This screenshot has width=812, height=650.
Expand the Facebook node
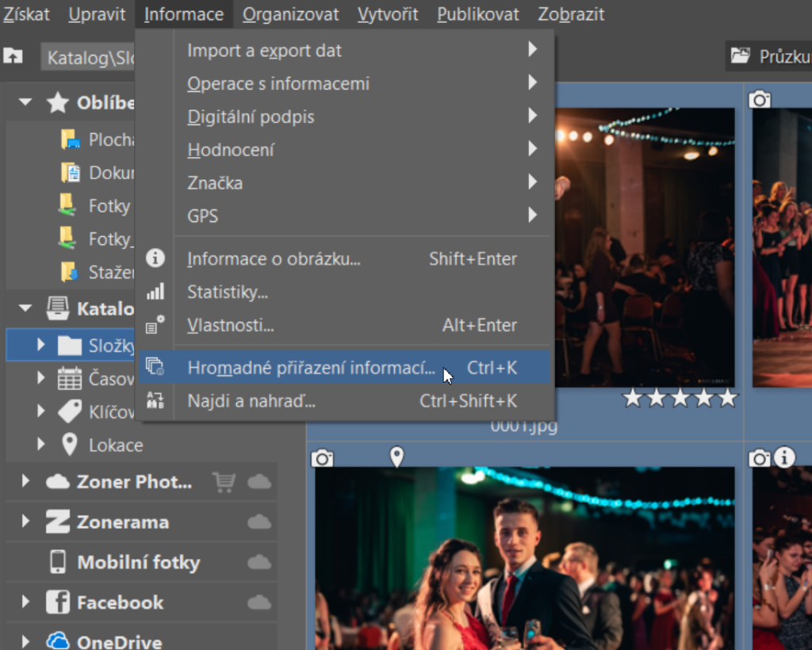[x=25, y=602]
